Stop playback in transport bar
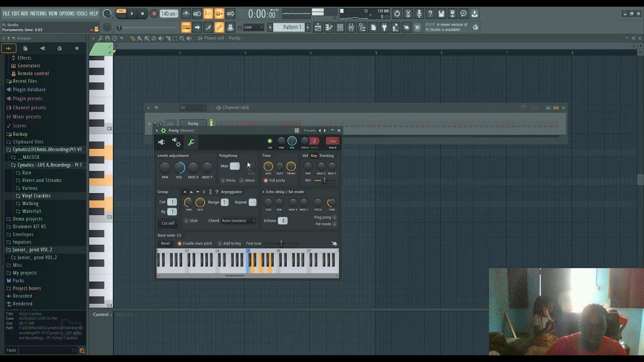 click(142, 14)
